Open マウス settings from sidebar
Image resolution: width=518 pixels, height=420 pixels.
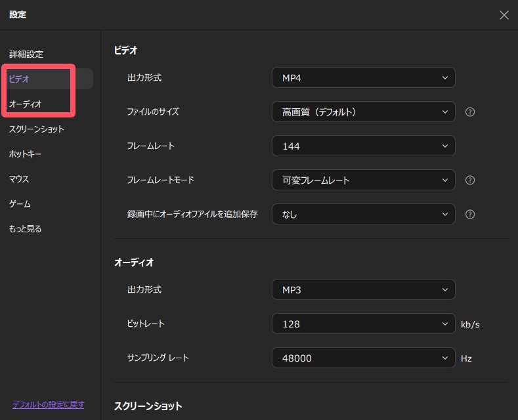click(x=19, y=179)
